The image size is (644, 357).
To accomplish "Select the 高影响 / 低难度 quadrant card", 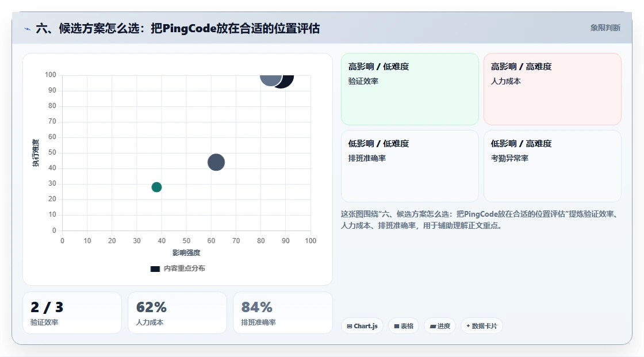I will (x=410, y=89).
